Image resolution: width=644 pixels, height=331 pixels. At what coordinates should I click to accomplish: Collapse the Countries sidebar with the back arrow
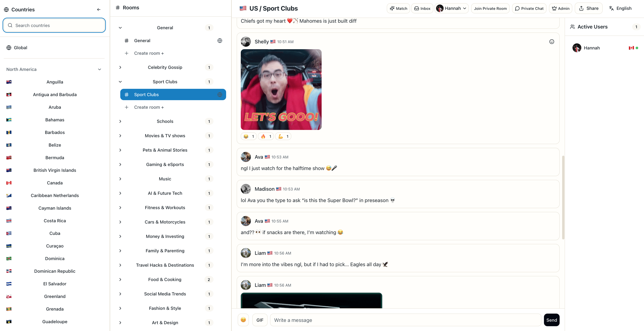pos(99,9)
